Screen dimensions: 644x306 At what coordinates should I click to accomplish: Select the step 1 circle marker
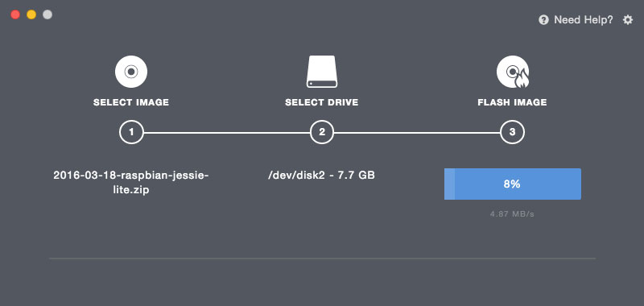point(131,132)
